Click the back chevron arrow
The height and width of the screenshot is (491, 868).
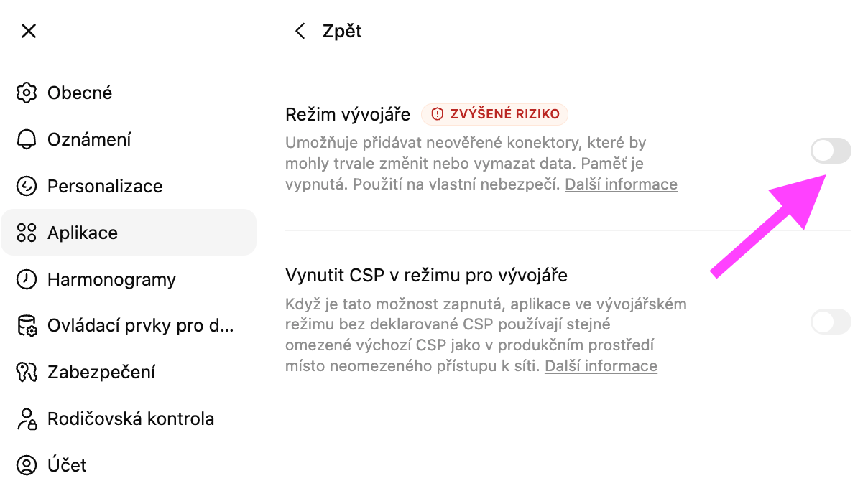click(300, 31)
